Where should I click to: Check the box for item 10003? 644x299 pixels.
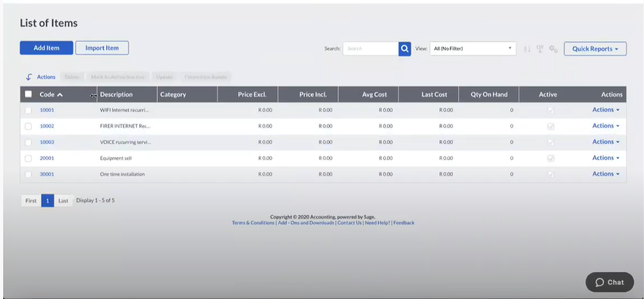point(28,143)
